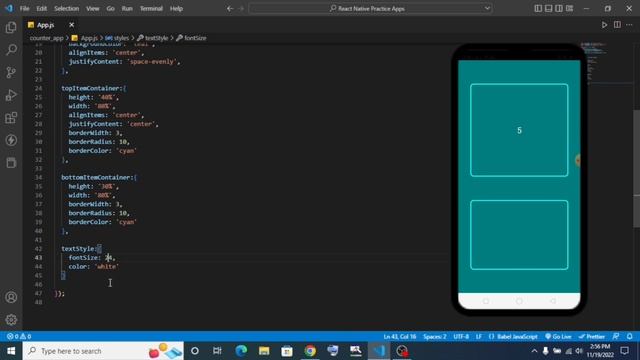
Task: Click the Prettier status item
Action: tap(592, 337)
